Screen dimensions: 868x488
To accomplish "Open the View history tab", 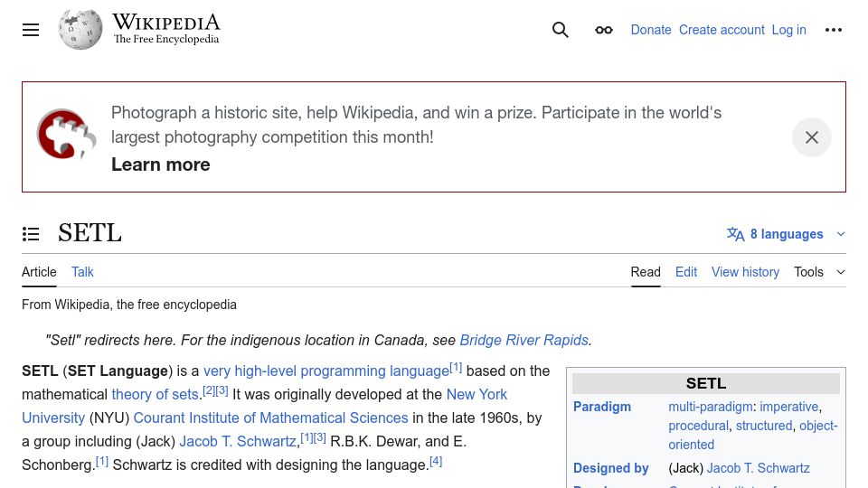I will (x=745, y=272).
